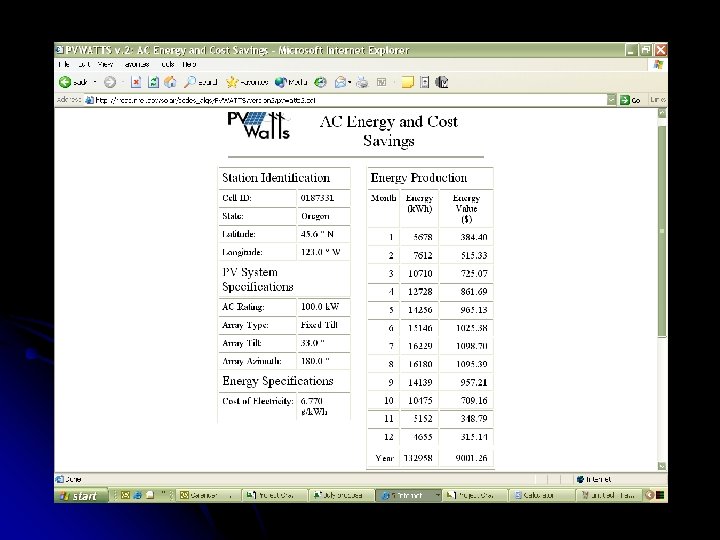Image resolution: width=720 pixels, height=540 pixels.
Task: Open the Home page icon
Action: (x=170, y=82)
